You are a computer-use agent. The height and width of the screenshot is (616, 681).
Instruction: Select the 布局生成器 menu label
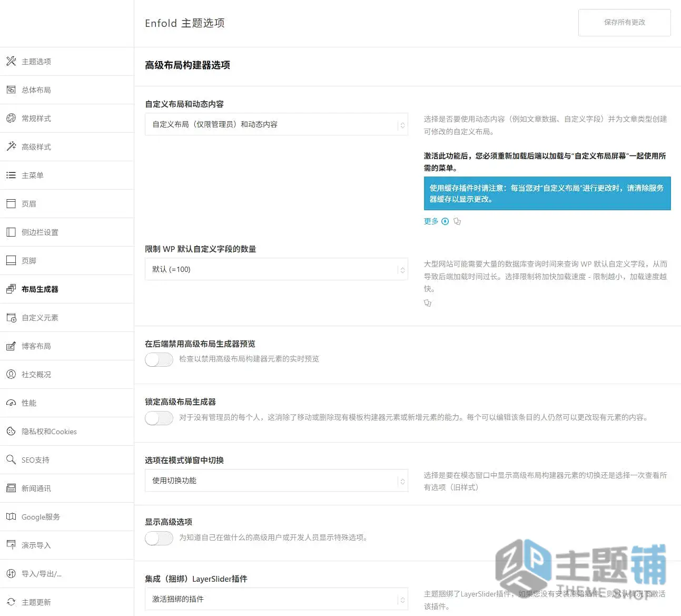[x=40, y=289]
